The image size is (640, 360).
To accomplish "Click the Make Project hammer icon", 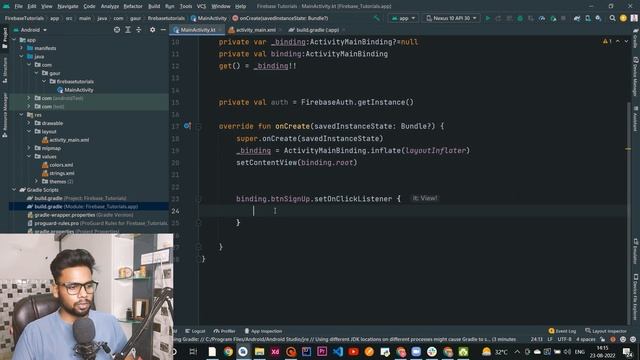I will [x=376, y=18].
